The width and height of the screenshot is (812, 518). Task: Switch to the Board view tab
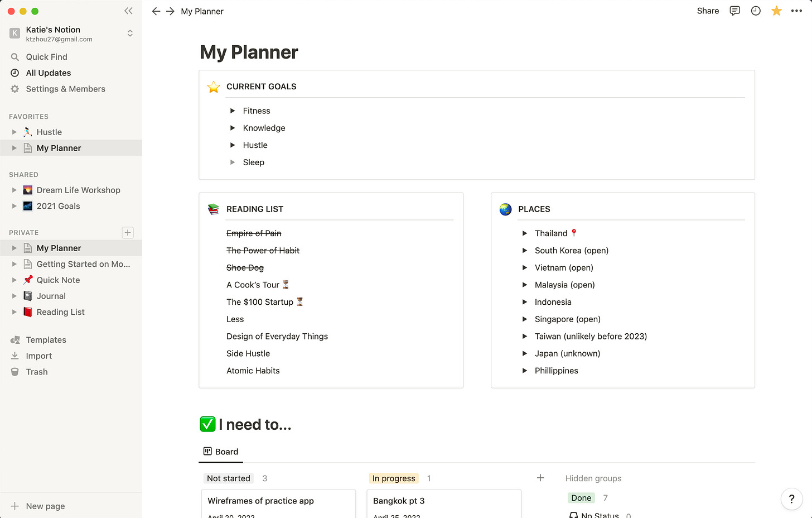pos(221,452)
